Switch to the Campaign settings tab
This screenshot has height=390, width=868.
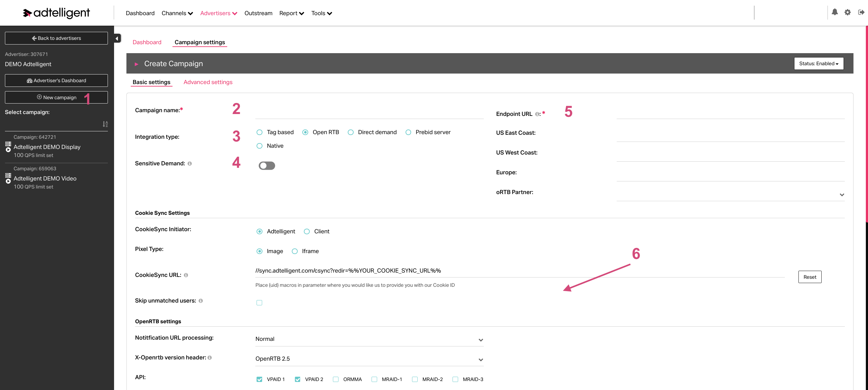click(200, 42)
